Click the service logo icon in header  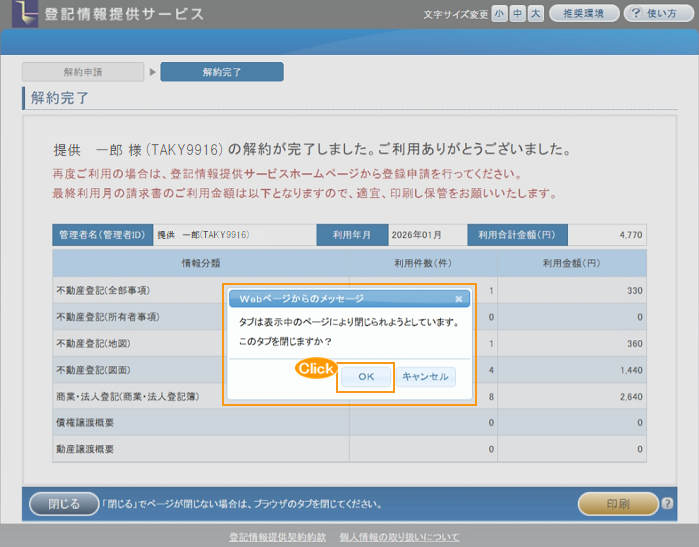pyautogui.click(x=22, y=14)
